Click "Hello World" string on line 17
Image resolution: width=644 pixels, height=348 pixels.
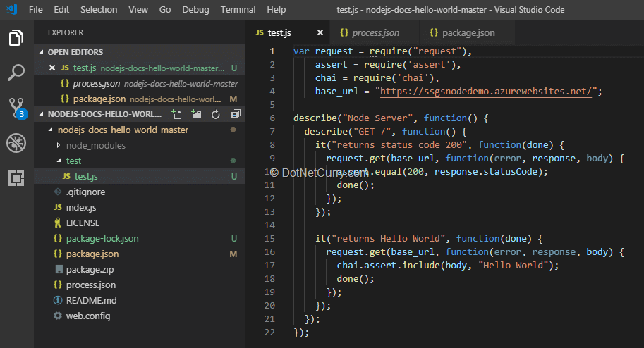pyautogui.click(x=513, y=265)
